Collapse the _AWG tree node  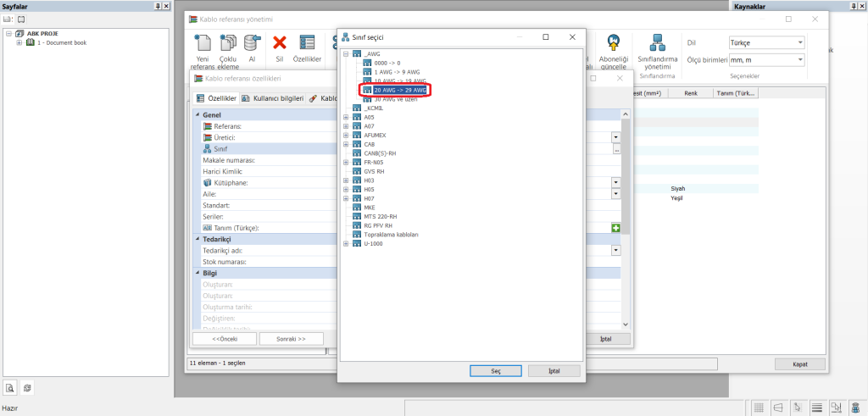click(346, 53)
